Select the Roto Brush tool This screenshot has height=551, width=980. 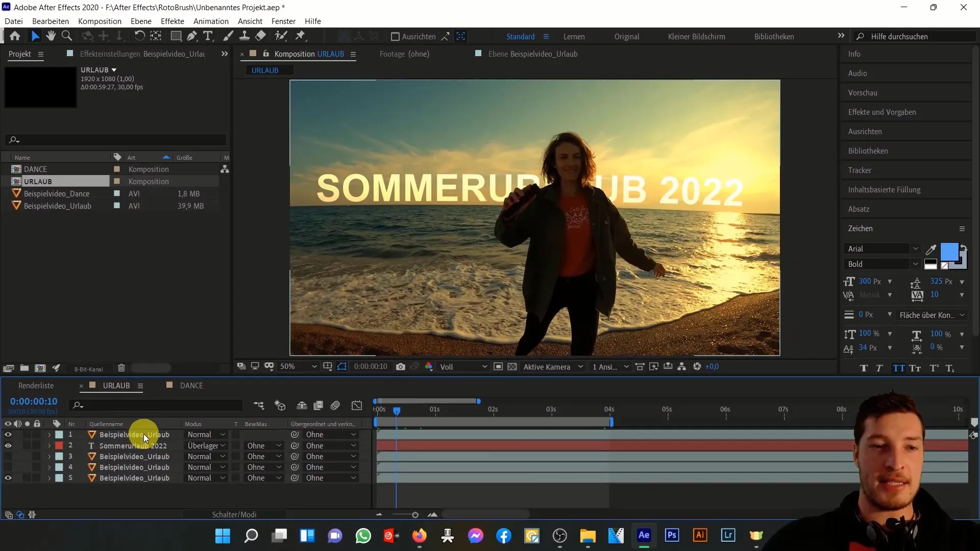point(281,36)
